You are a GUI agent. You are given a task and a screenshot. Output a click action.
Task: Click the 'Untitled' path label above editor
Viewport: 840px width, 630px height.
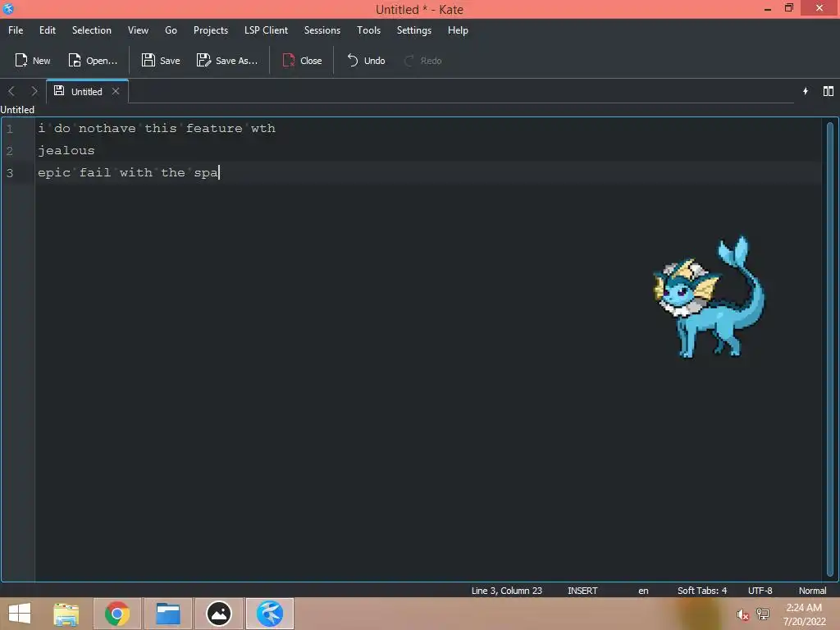[x=17, y=109]
